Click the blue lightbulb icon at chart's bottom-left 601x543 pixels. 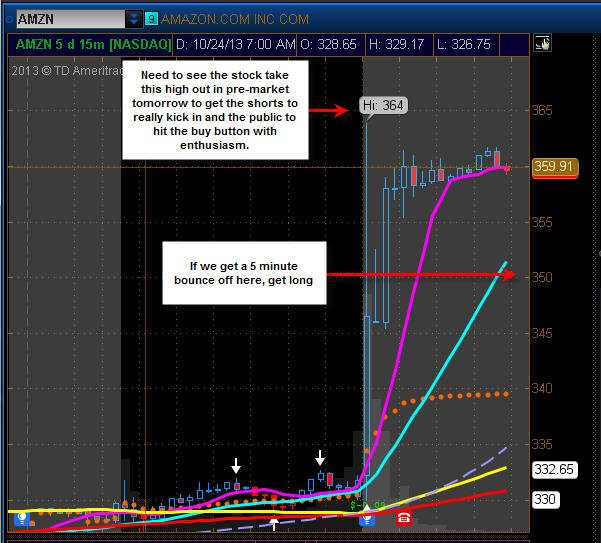[x=22, y=518]
